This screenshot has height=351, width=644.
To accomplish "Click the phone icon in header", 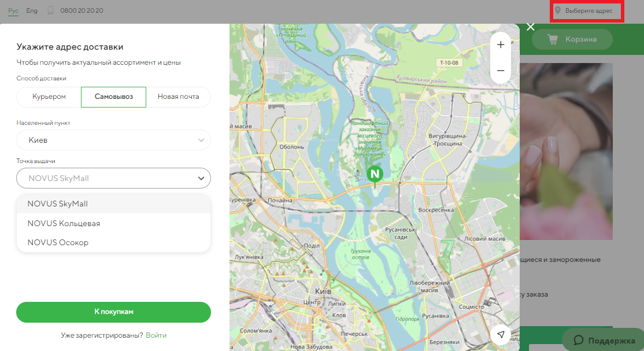I will (50, 10).
